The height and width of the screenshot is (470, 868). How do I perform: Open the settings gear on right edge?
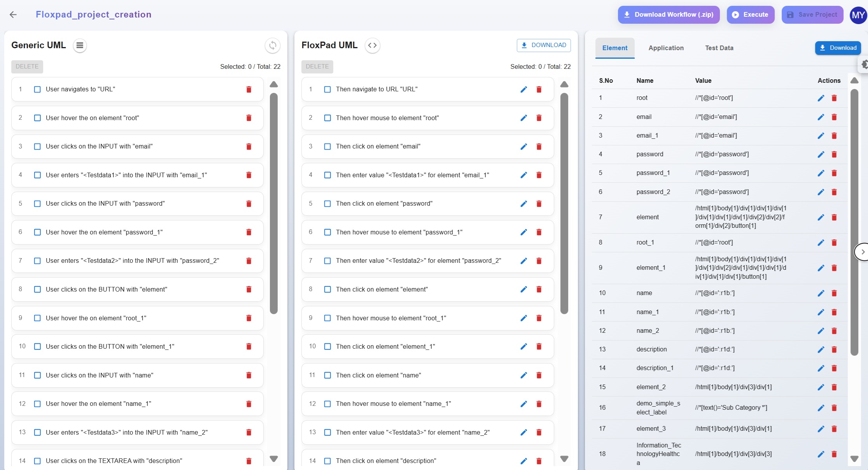[x=864, y=65]
